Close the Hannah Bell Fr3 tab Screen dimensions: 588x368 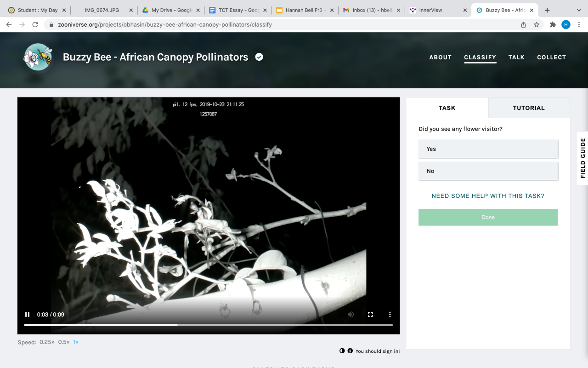tap(332, 10)
